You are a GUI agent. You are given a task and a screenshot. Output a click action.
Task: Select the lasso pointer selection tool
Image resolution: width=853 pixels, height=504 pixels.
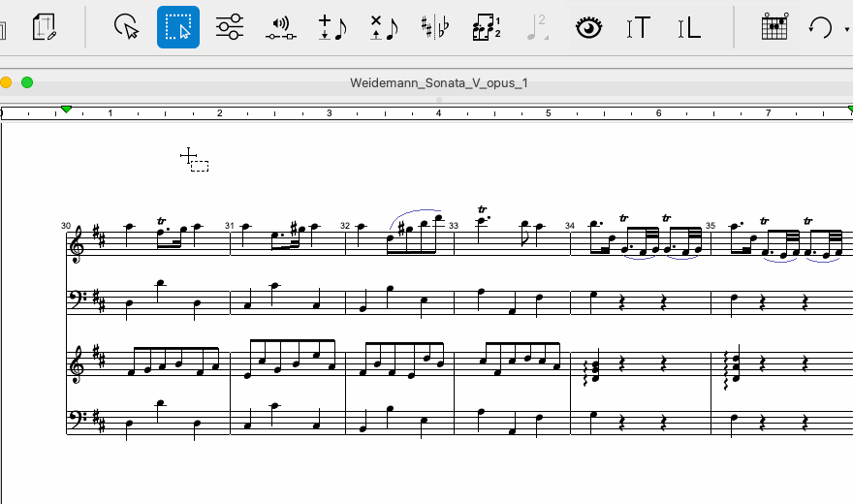[x=126, y=27]
